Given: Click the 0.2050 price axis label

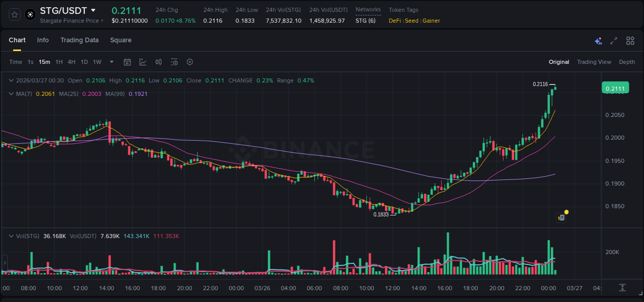Looking at the screenshot, I should (x=614, y=115).
